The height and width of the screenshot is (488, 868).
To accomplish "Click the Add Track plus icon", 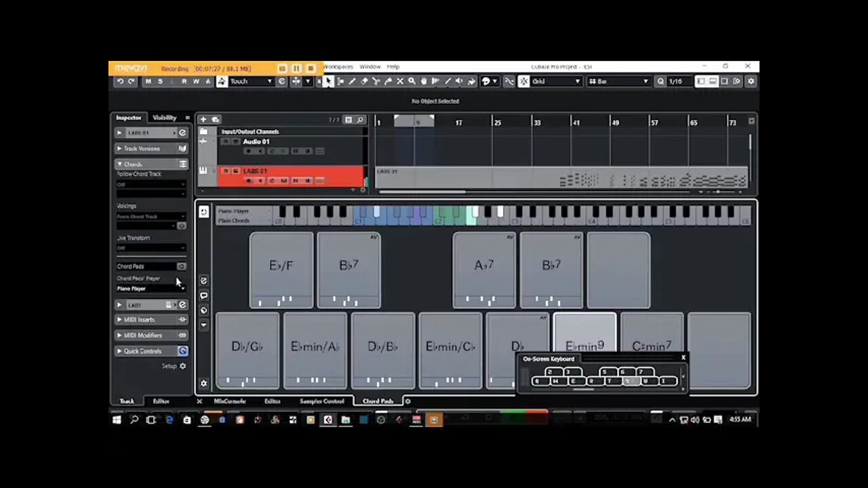I will click(203, 119).
